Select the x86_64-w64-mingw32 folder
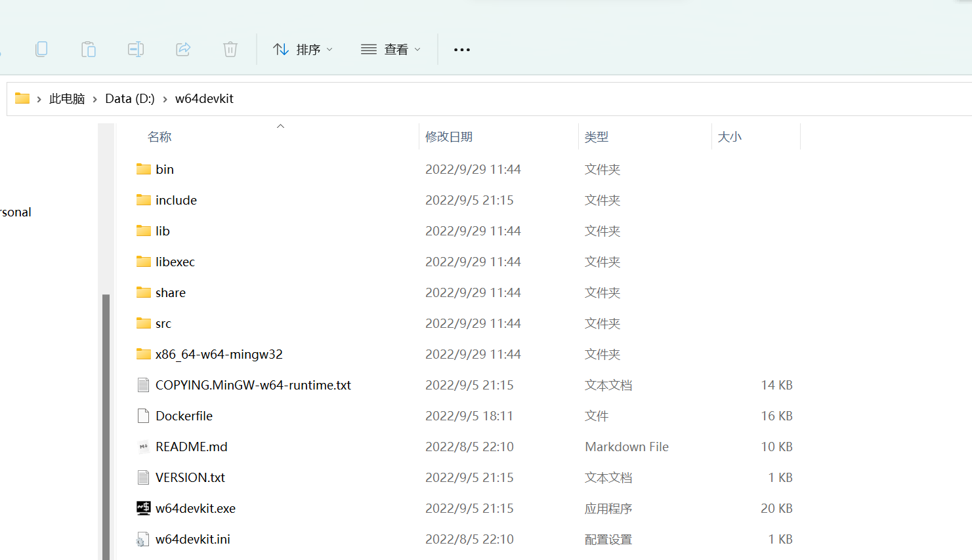972x560 pixels. pyautogui.click(x=219, y=354)
